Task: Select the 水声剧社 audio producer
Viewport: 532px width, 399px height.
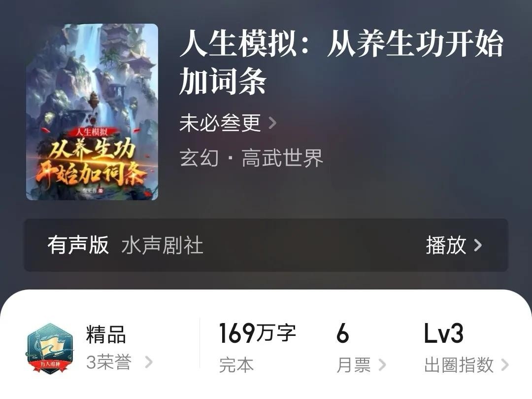Action: click(x=162, y=245)
